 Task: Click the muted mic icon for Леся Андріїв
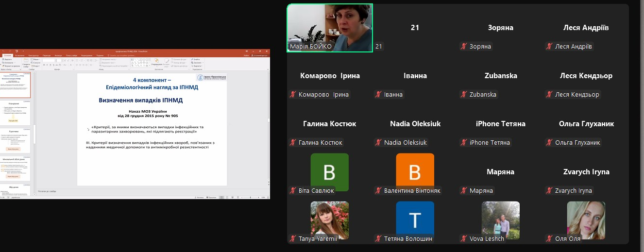pos(549,47)
